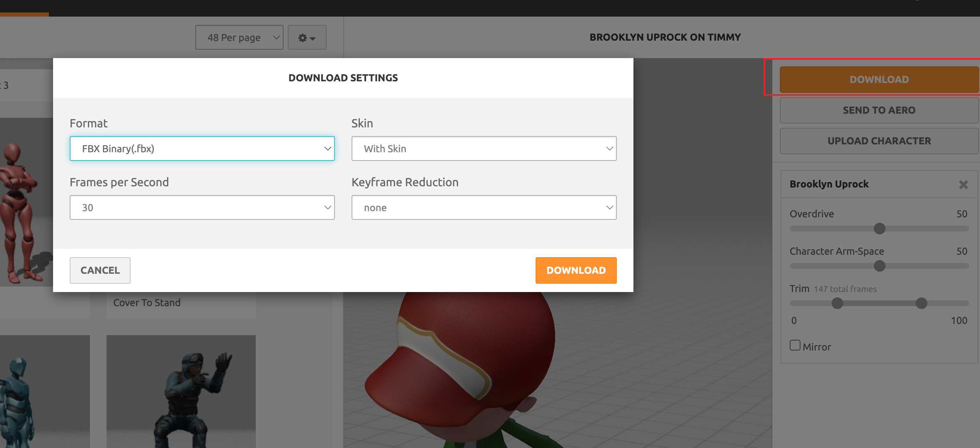Image resolution: width=980 pixels, height=448 pixels.
Task: Adjust the Overdrive slider handle
Action: click(879, 229)
